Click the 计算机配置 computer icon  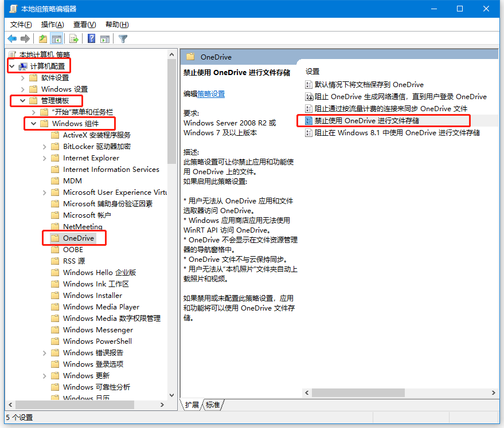(23, 66)
